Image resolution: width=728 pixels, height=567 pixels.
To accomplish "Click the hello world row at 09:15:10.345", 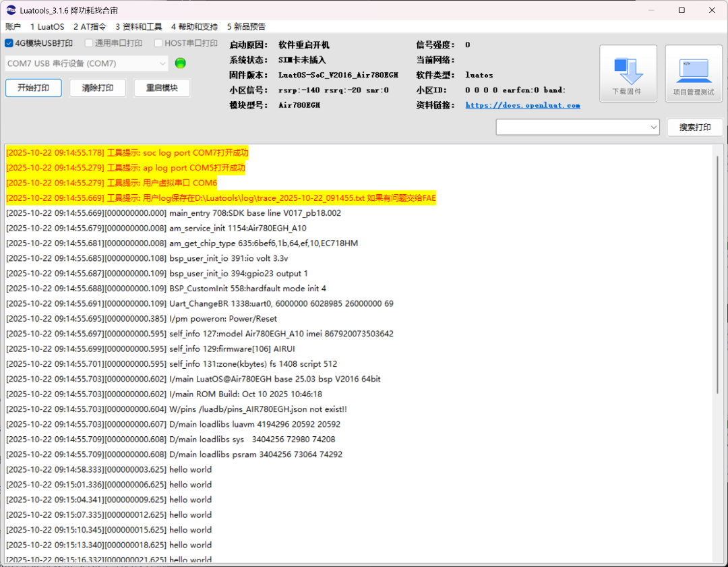I will (109, 530).
